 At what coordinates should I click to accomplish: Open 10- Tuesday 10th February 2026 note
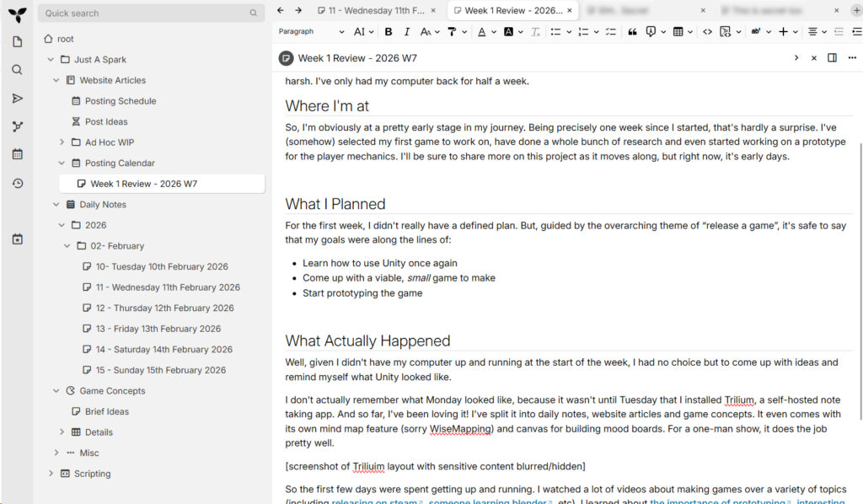tap(162, 267)
